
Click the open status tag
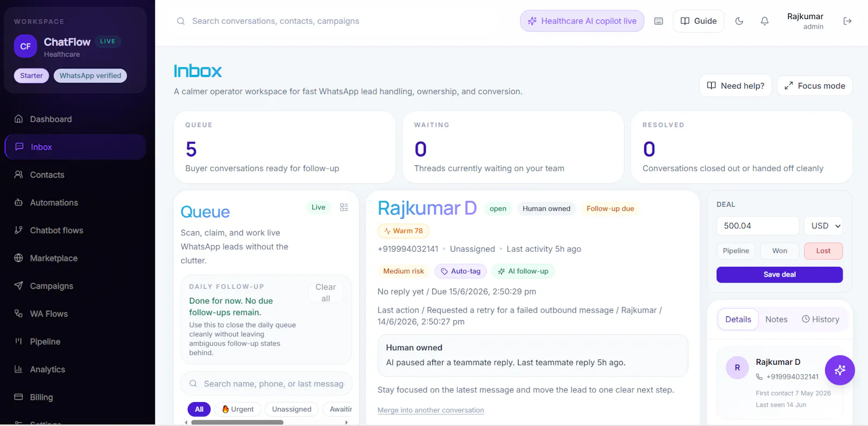498,208
